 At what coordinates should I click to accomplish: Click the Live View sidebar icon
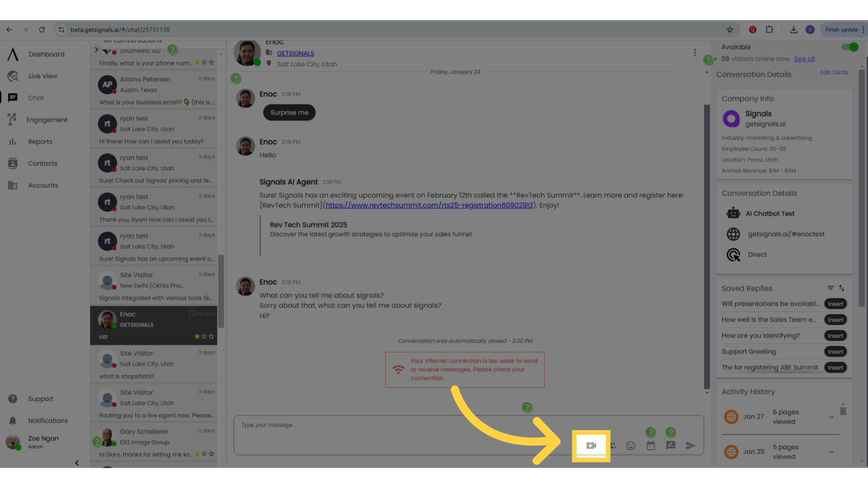pos(13,75)
